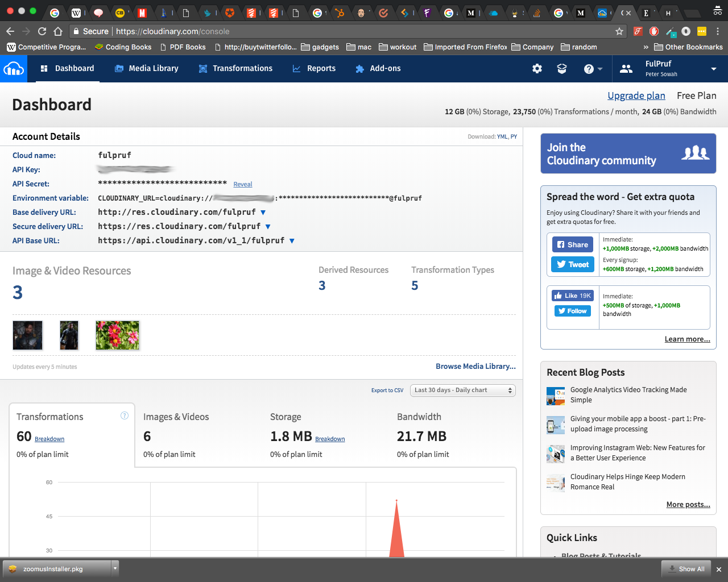
Task: Open Chrome three-dot menu
Action: pos(718,31)
